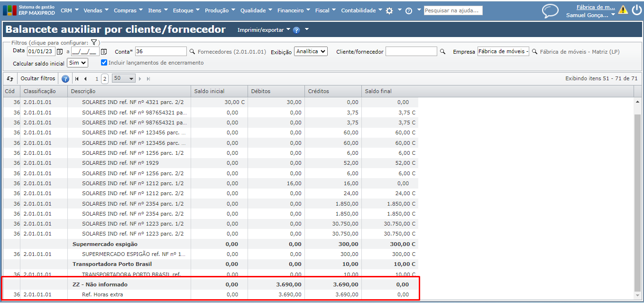Open the chat speech bubble icon
Viewport: 644px width, 303px height.
[550, 11]
